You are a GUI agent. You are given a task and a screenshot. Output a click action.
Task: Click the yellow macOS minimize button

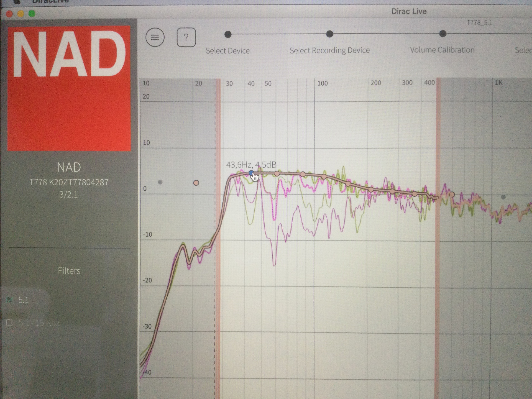pos(21,14)
